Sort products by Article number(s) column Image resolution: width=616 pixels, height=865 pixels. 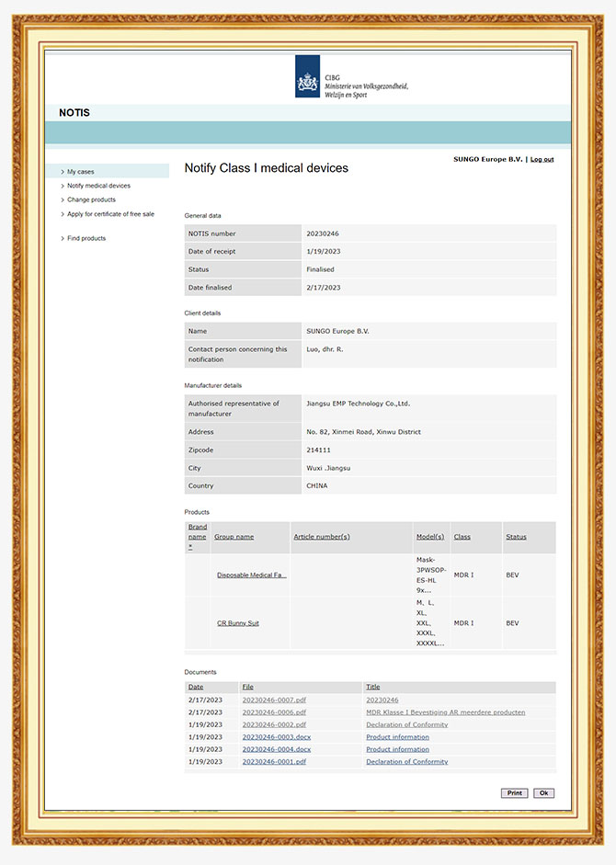(321, 537)
